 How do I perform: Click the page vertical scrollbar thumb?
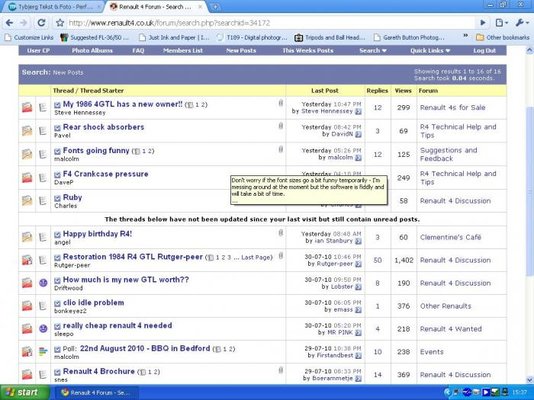pyautogui.click(x=530, y=191)
